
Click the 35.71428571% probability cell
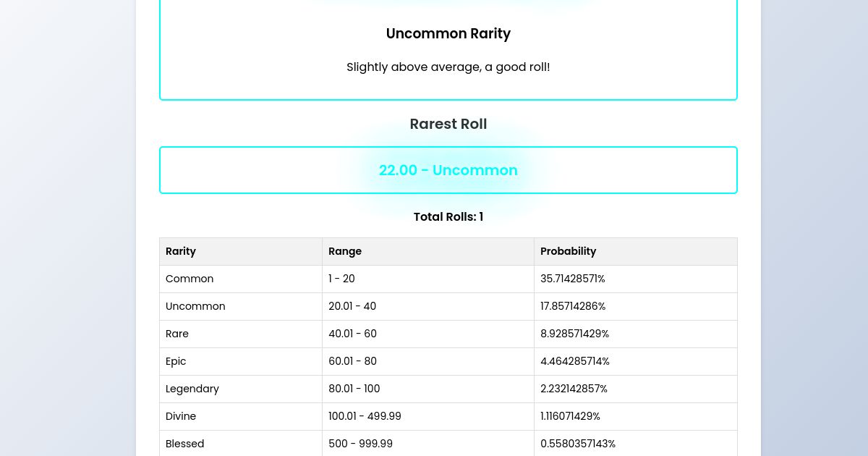572,279
